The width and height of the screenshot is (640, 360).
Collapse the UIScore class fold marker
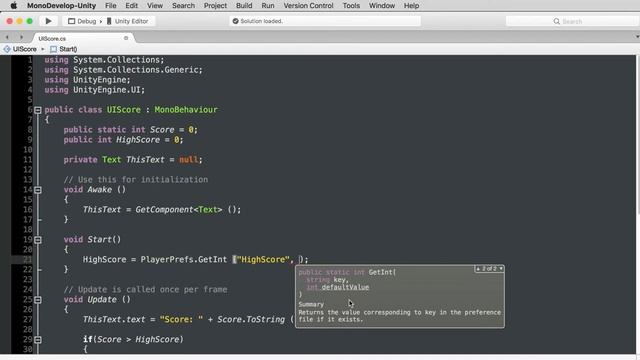tap(38, 110)
